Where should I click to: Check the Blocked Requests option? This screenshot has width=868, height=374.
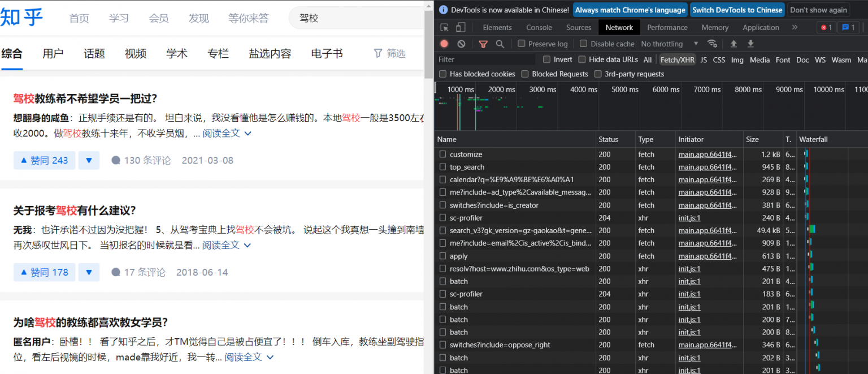point(525,74)
